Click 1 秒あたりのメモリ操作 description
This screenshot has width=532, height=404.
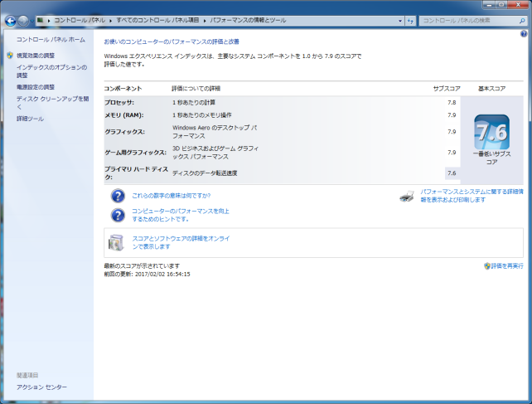(x=202, y=115)
